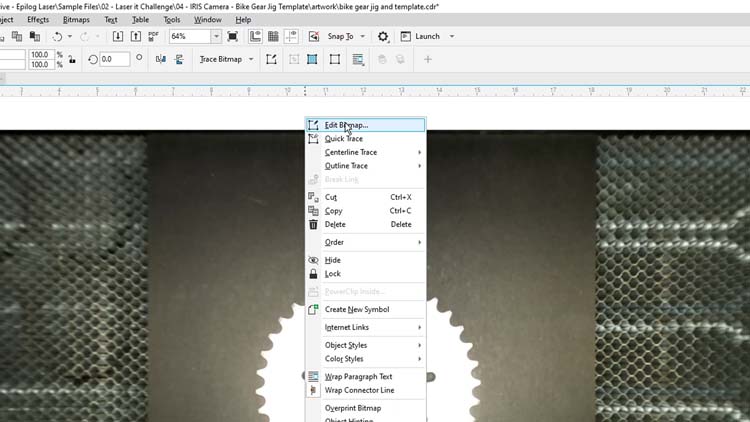Choose Edit Bitmap from context menu
This screenshot has height=422, width=750.
pos(365,125)
